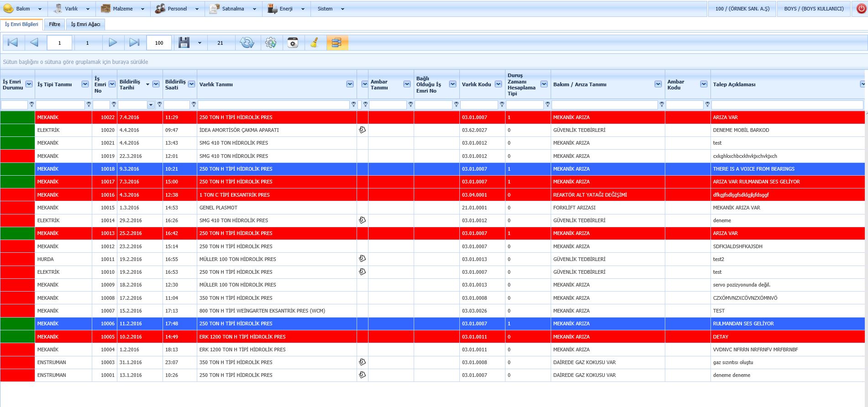
Task: Click filter funnel icon for İş Emri Durumu
Action: [x=32, y=104]
